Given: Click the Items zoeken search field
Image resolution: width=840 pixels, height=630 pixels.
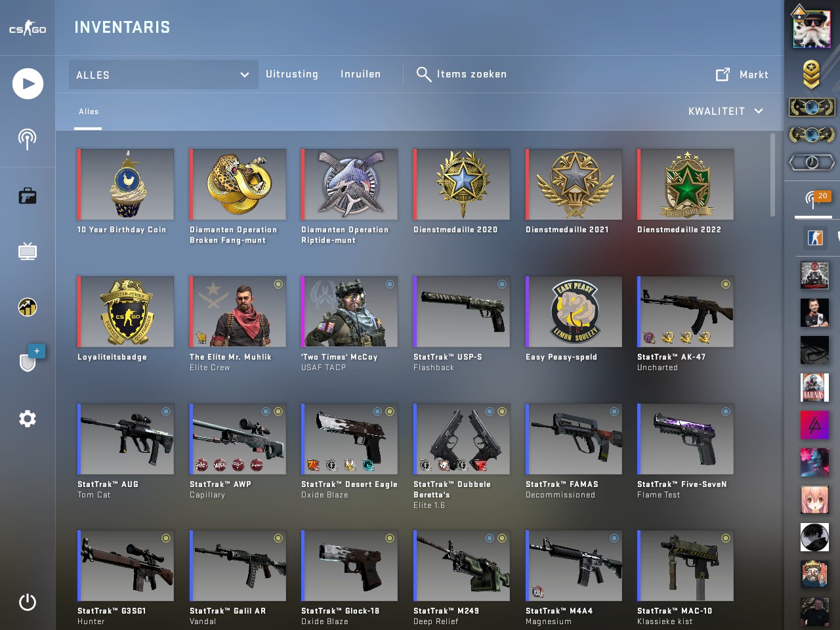Looking at the screenshot, I should pos(462,74).
